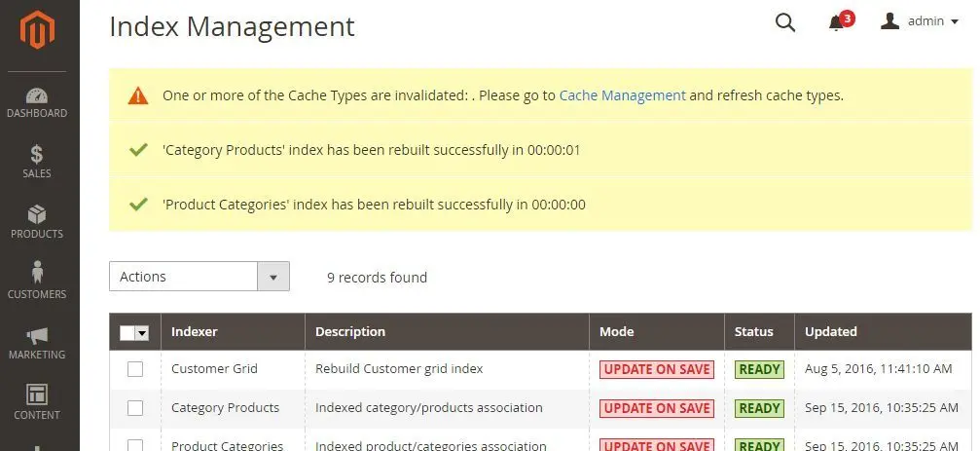The height and width of the screenshot is (451, 980).
Task: Follow the Cache Management link
Action: pyautogui.click(x=622, y=95)
